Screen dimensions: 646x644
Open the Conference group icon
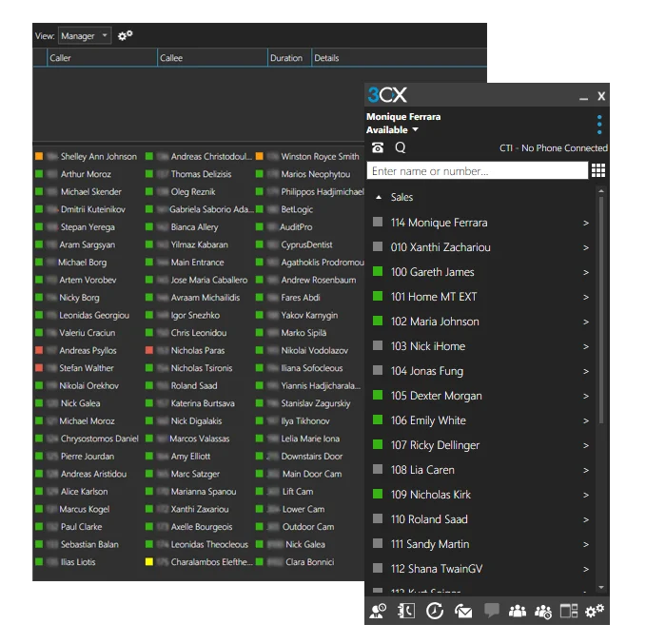coord(518,612)
